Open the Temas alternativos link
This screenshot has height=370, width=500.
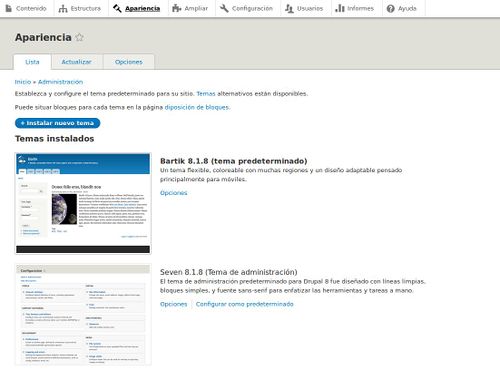pyautogui.click(x=206, y=94)
